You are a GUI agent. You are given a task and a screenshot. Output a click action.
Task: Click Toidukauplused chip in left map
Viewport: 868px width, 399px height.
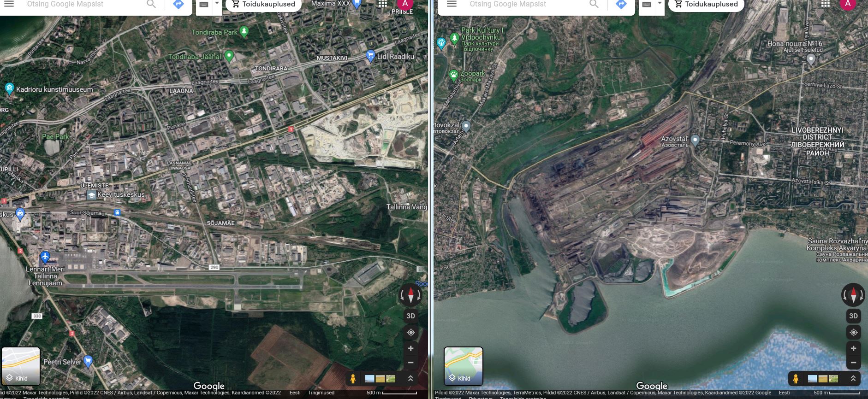coord(263,5)
